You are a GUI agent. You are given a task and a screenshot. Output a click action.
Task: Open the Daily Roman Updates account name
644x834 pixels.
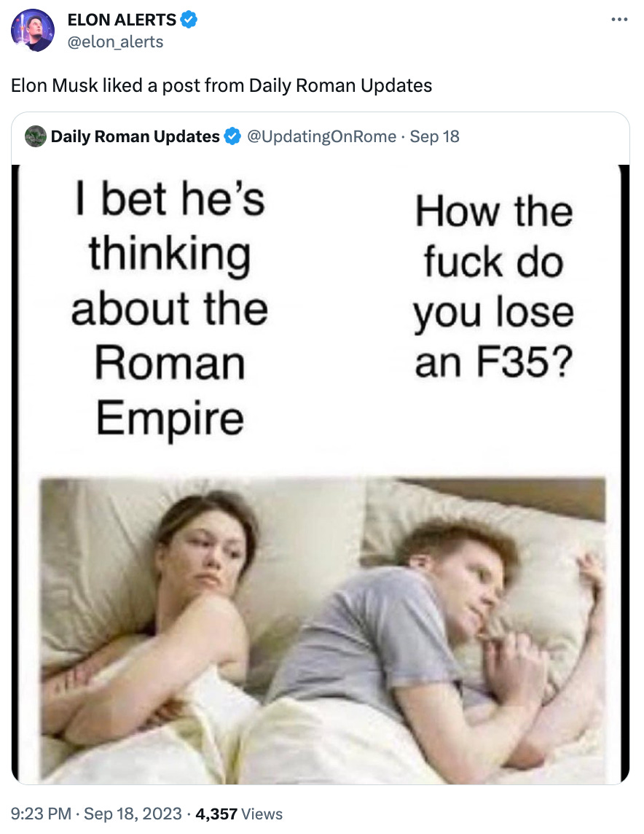point(135,136)
